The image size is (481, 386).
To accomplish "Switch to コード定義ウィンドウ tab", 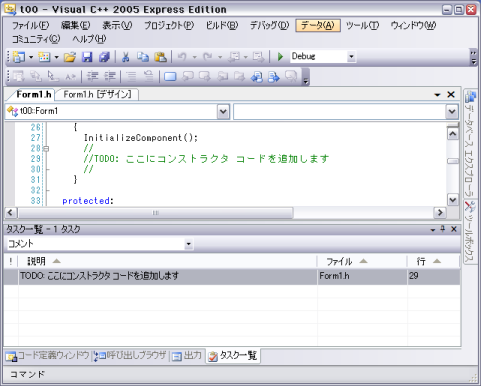I will 48,356.
